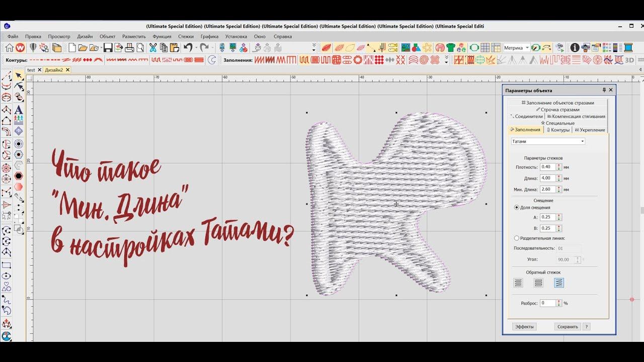The width and height of the screenshot is (644, 362).
Task: Paste clipboard contents with the Paste icon
Action: coord(174,48)
